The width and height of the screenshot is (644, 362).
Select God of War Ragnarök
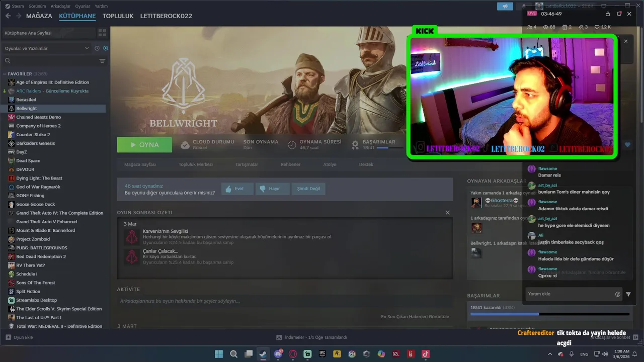point(38,187)
